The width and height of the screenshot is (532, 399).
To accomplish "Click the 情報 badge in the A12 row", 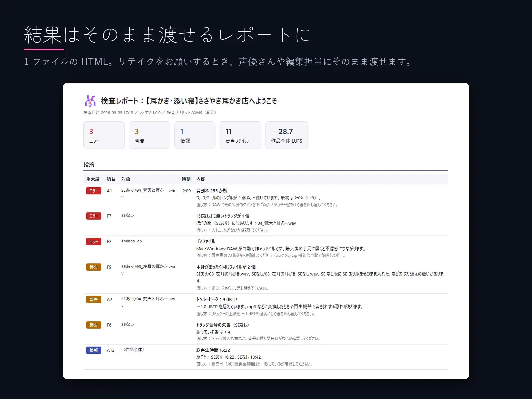I will (94, 350).
